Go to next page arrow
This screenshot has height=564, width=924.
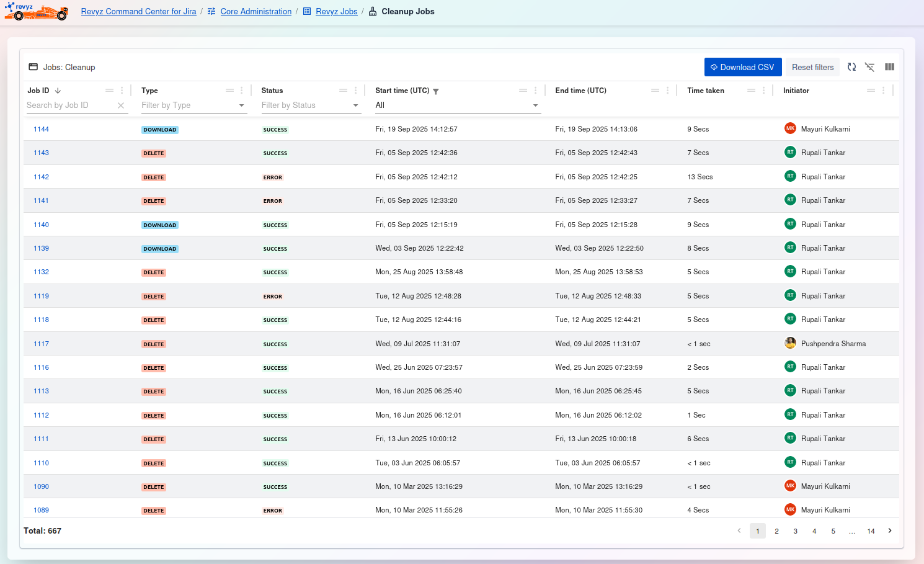[x=890, y=531]
